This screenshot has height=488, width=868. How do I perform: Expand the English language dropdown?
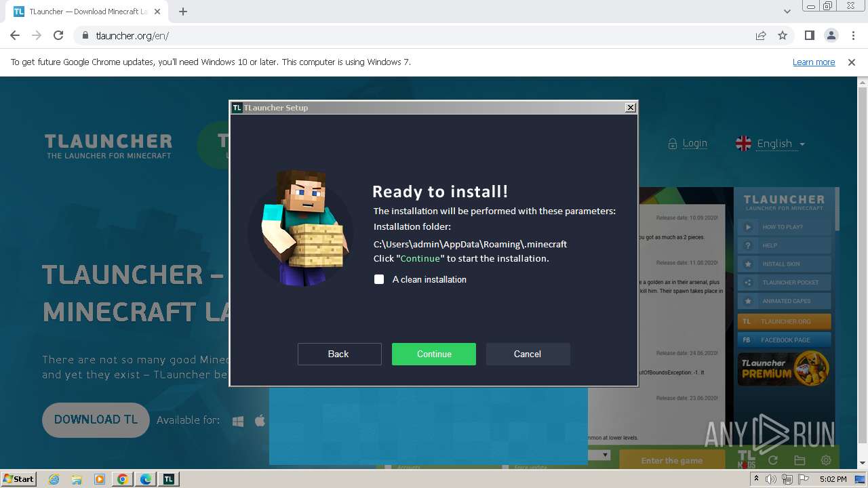click(781, 144)
